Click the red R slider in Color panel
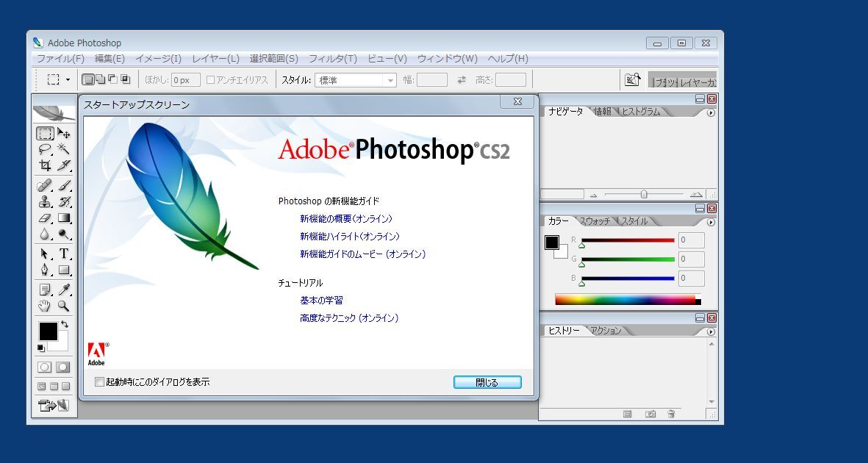 click(x=628, y=240)
